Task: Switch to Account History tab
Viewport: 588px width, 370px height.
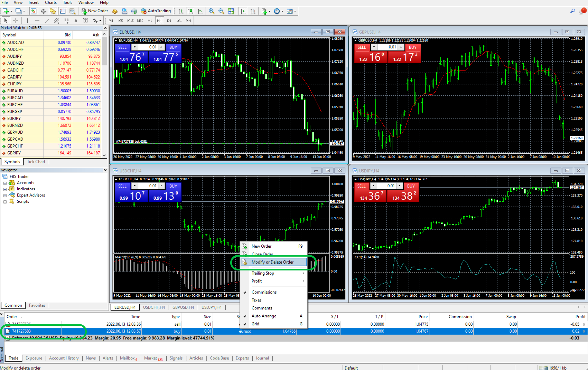Action: [x=64, y=358]
